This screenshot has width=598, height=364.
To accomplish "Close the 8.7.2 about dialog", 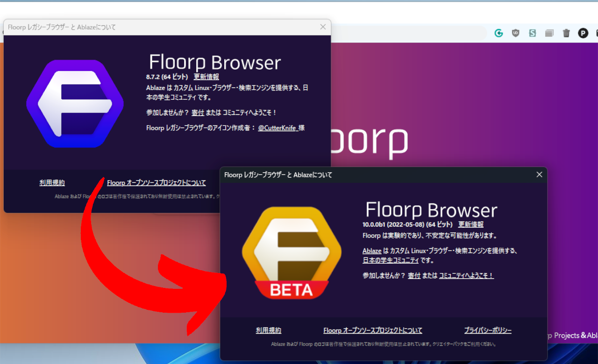I will pyautogui.click(x=323, y=27).
